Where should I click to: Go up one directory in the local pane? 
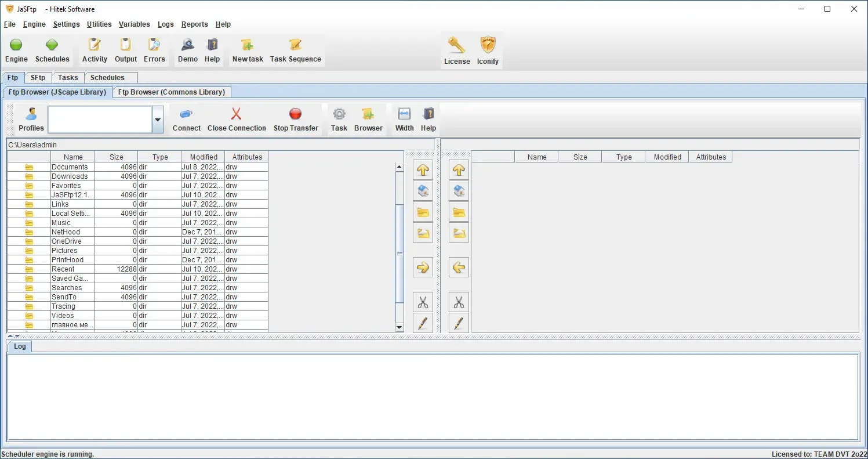pos(423,170)
